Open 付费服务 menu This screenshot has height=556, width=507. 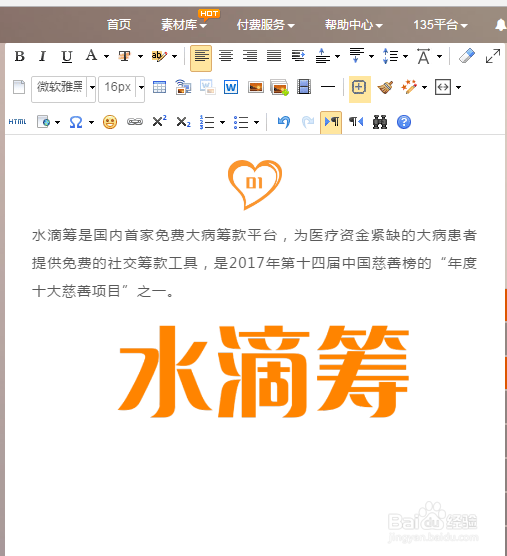coord(266,25)
